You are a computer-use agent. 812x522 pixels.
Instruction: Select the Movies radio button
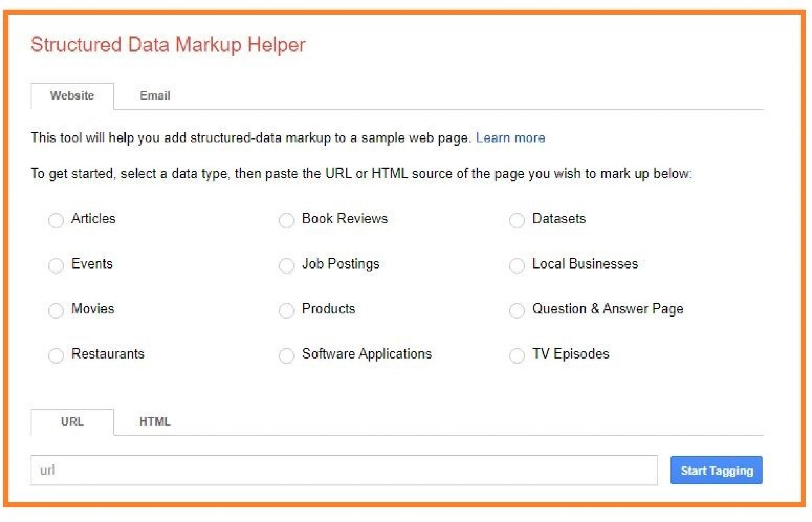(57, 311)
